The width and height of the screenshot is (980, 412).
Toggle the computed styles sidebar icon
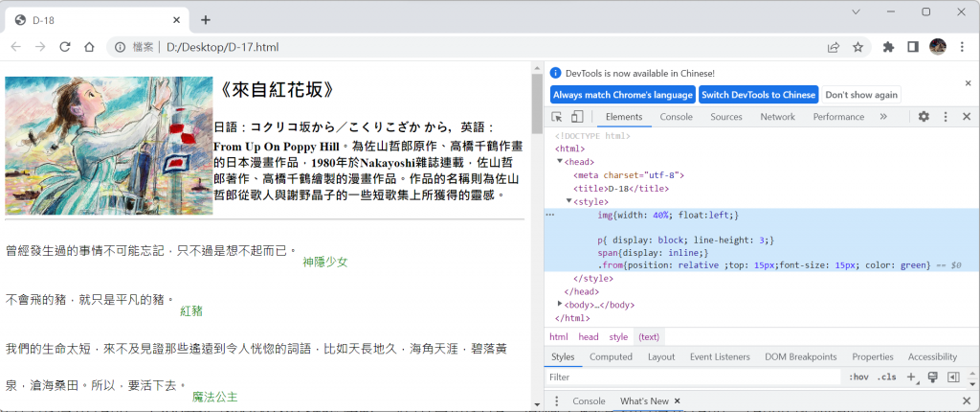point(952,377)
